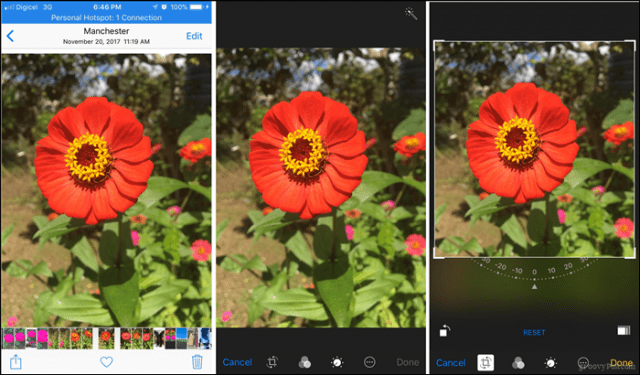Open the filters icon in the crop screen

point(518,363)
